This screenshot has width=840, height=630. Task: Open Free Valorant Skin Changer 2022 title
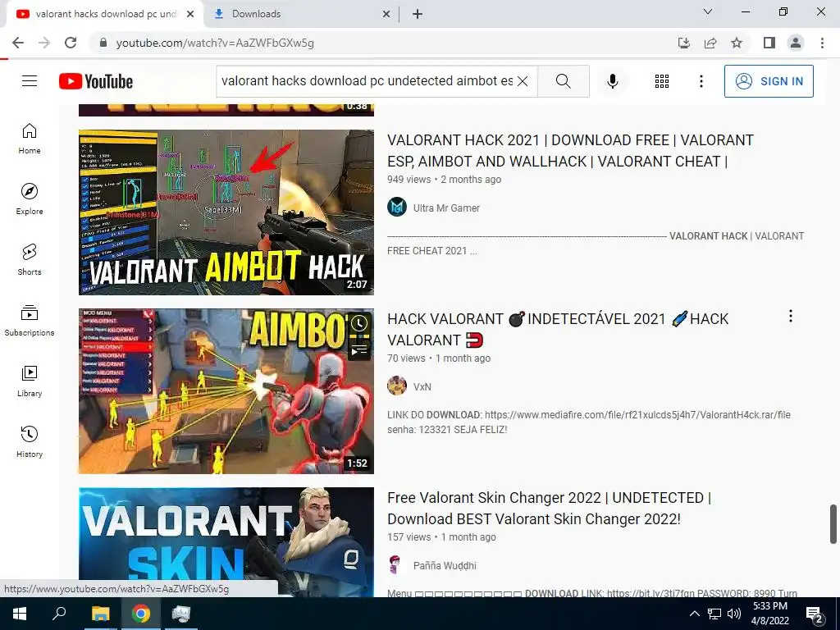549,509
